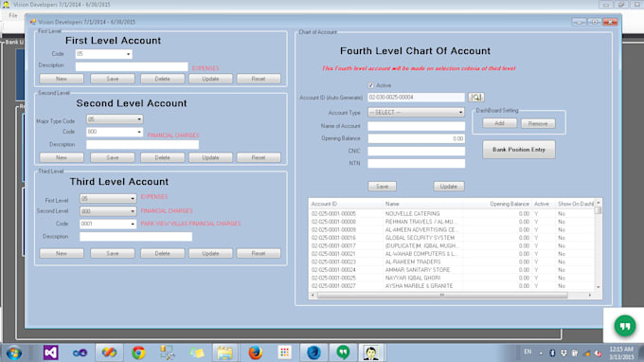The height and width of the screenshot is (362, 644).
Task: Select row GLOBAL SECURITY SYSTEM
Action: (452, 238)
